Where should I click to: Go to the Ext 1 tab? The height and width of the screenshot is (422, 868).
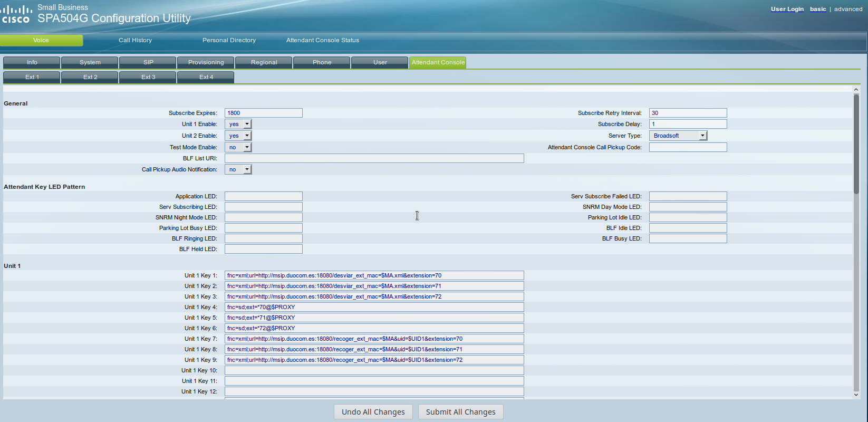(32, 77)
